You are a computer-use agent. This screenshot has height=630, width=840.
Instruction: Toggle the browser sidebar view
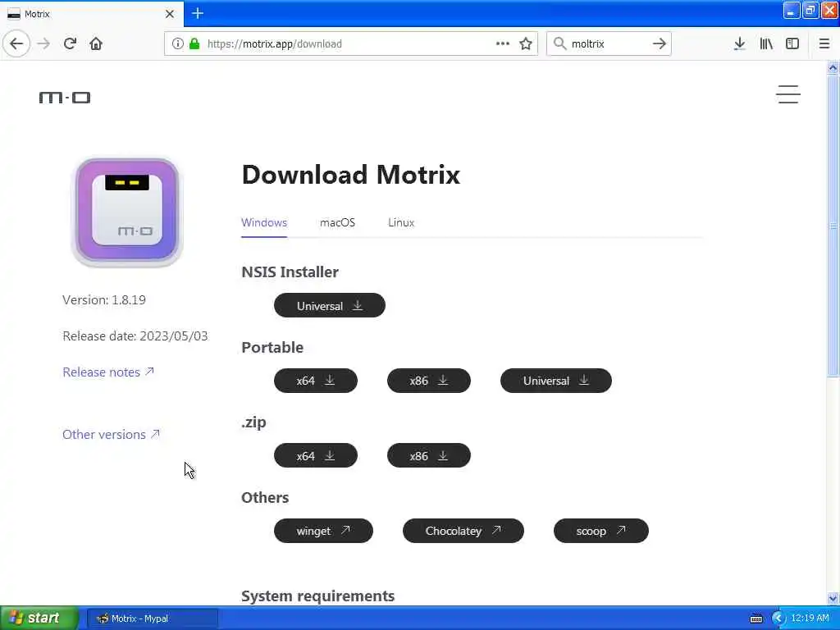[x=792, y=43]
